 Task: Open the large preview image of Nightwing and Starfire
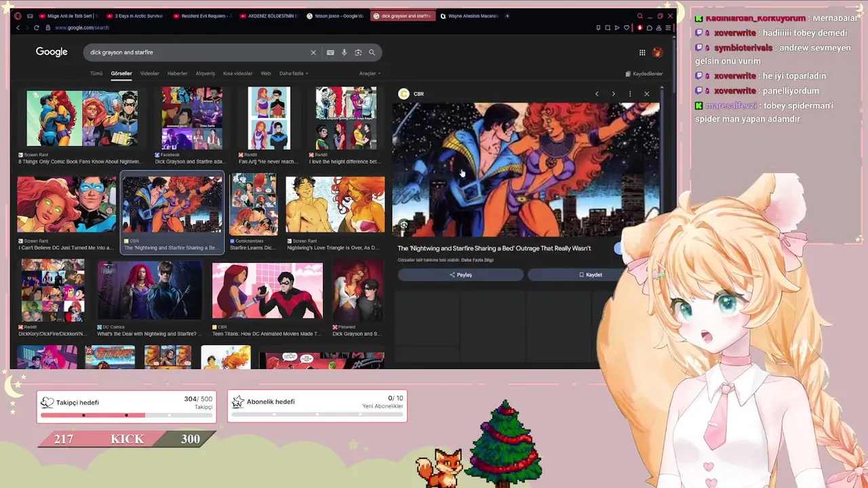tap(526, 169)
